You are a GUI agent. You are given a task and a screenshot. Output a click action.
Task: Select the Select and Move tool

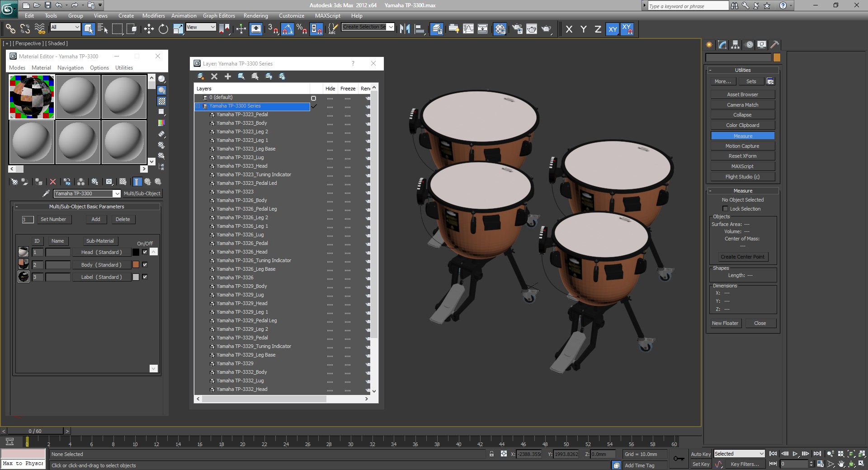149,29
